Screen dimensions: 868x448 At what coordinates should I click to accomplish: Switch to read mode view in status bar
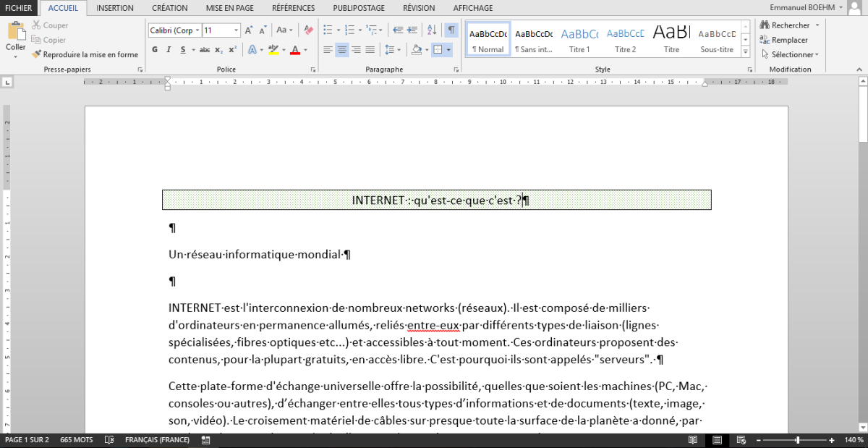click(693, 440)
